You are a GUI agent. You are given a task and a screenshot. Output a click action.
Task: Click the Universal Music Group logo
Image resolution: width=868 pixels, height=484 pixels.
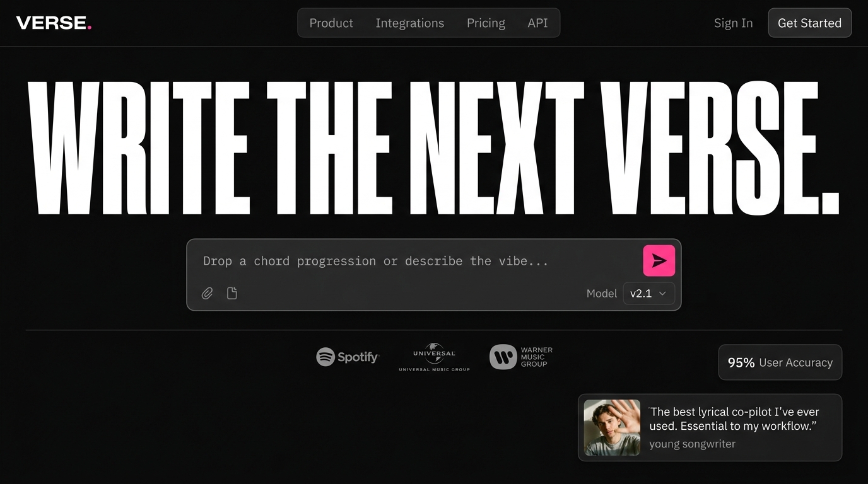[x=434, y=357]
